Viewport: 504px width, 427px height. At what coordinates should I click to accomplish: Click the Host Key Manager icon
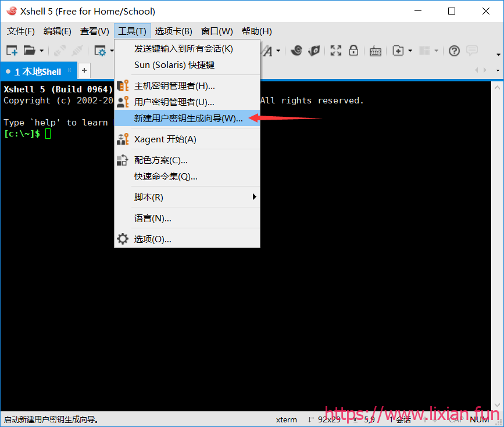click(x=123, y=86)
